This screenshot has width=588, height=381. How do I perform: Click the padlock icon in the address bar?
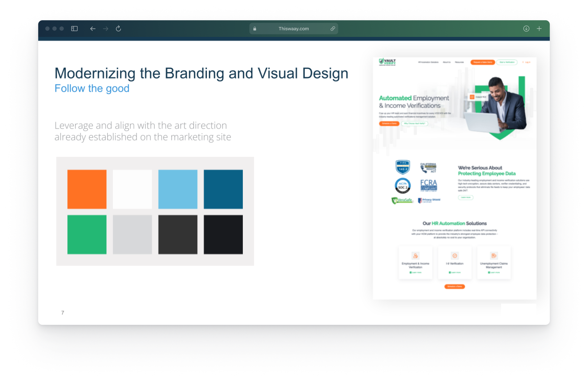(255, 29)
